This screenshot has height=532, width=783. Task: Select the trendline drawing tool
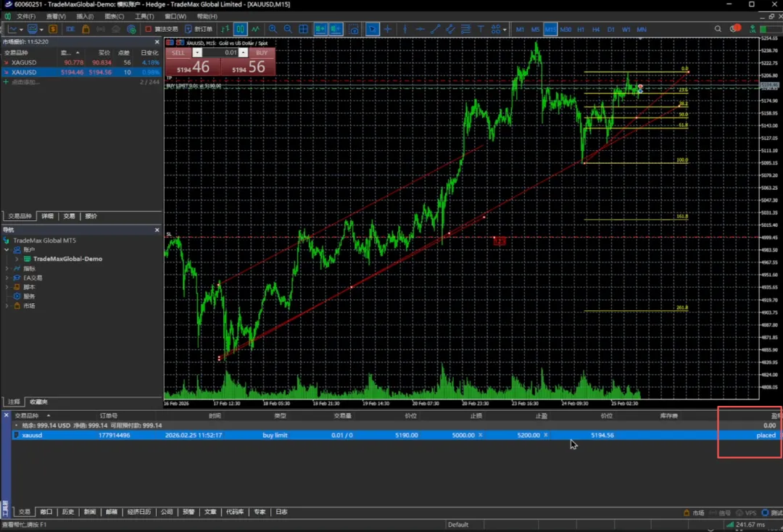point(436,30)
